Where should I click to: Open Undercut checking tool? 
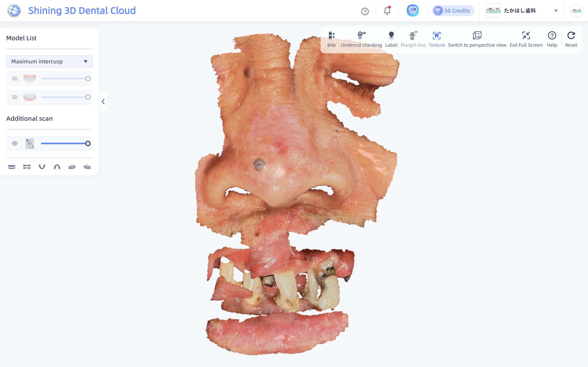click(x=361, y=36)
